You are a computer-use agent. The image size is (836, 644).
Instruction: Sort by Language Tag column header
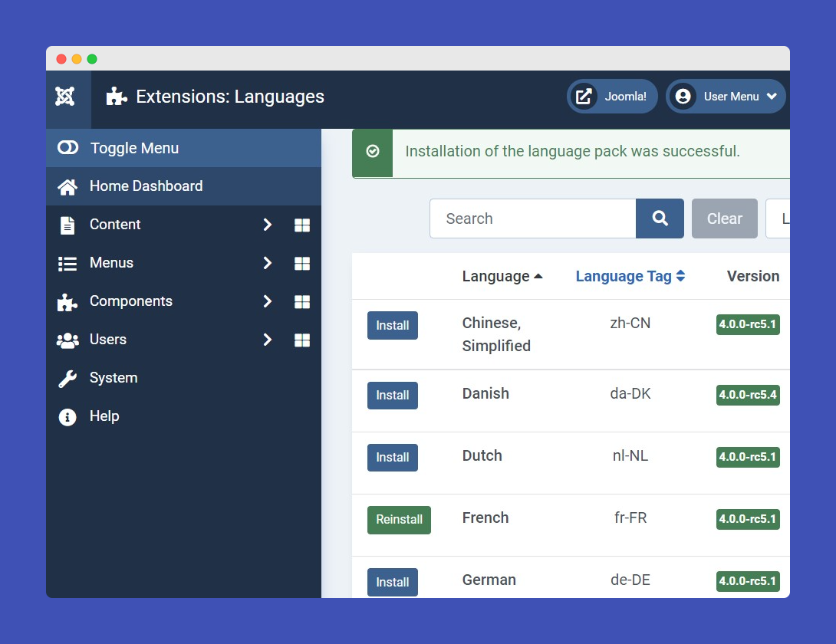[630, 276]
